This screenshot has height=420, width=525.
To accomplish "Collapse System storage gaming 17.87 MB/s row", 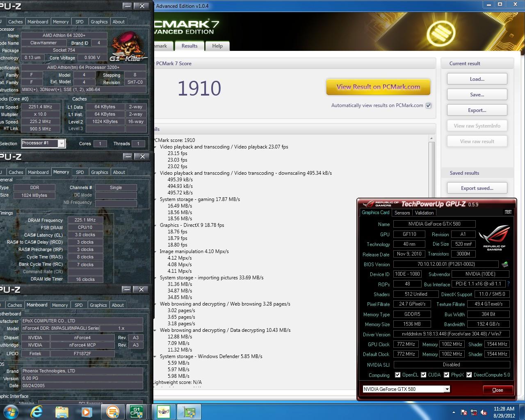I will point(155,199).
